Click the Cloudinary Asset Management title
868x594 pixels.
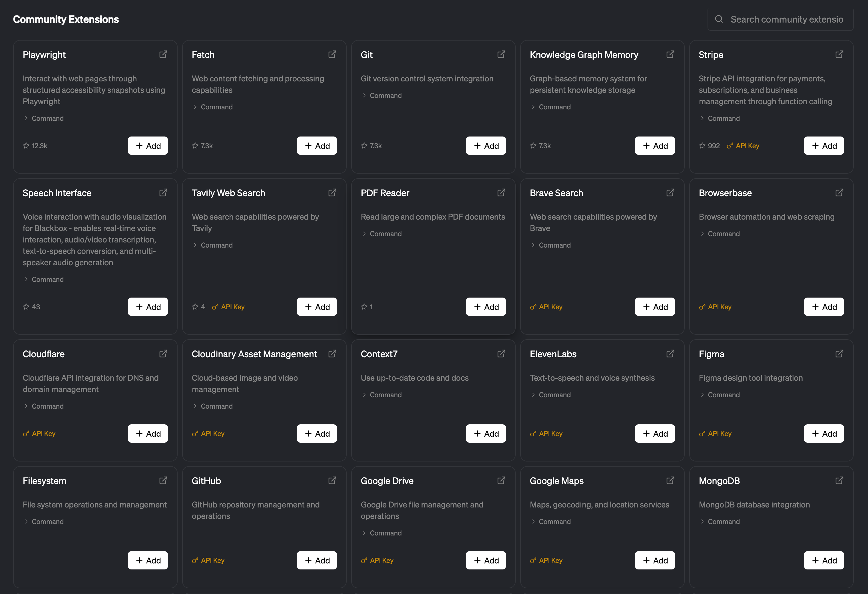tap(254, 354)
